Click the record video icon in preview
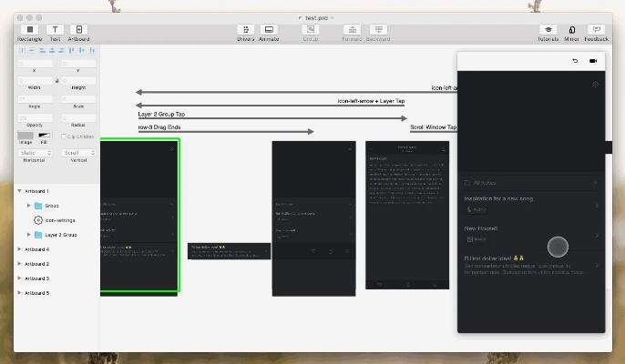The image size is (625, 364). point(593,61)
